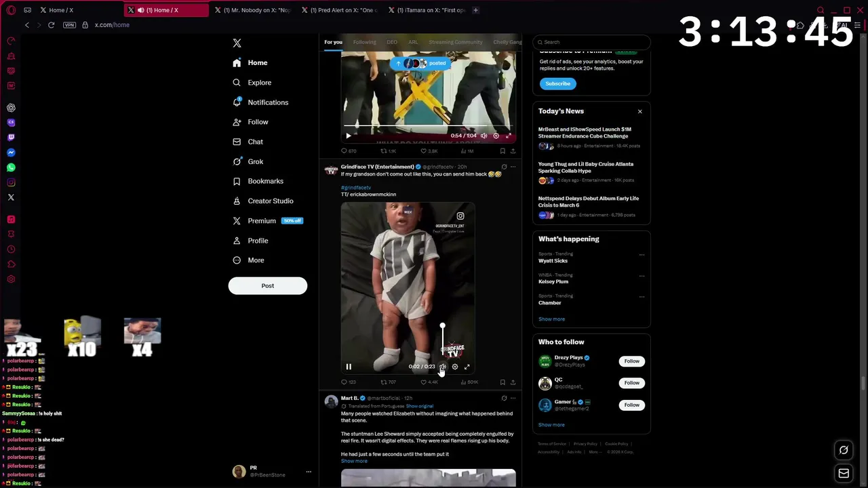Screen dimensions: 868x488
Task: Like the GrindFace TV post with 4.4K likes
Action: pyautogui.click(x=423, y=382)
